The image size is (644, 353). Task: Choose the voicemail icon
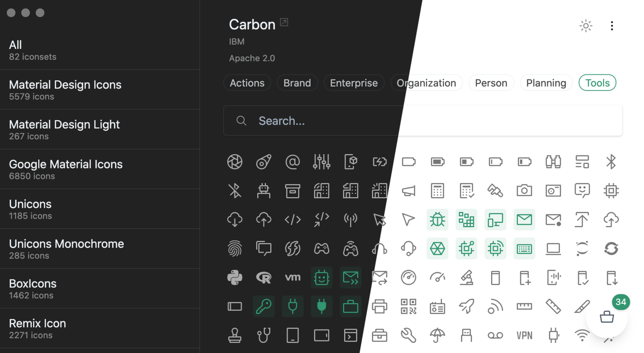(496, 335)
